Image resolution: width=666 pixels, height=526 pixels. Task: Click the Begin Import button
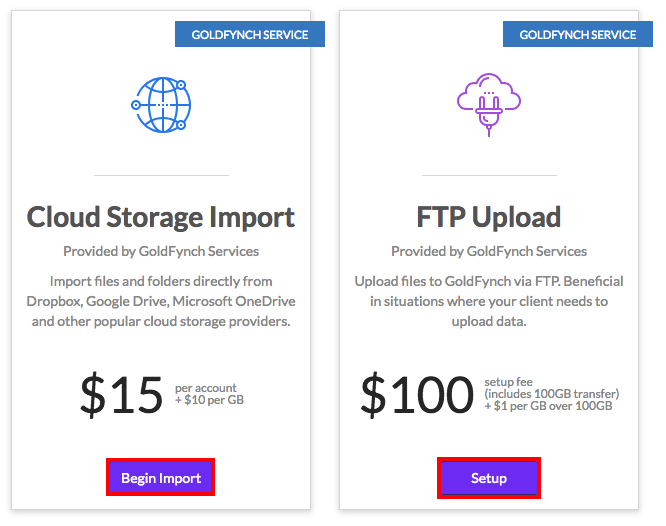click(161, 478)
